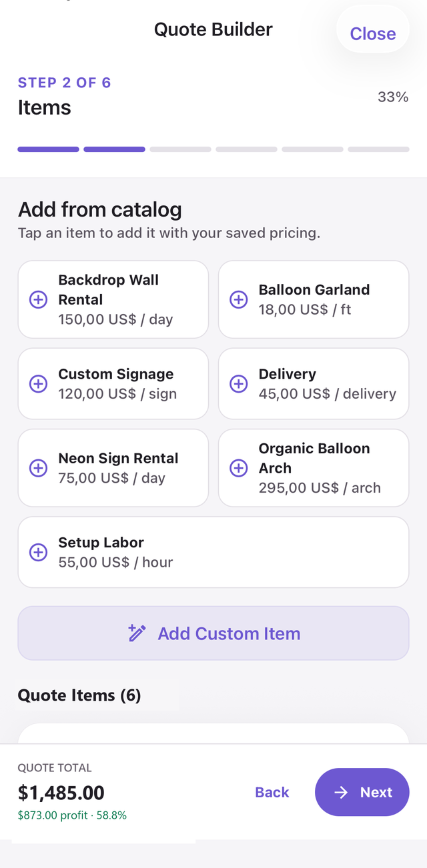Go back to the previous step
This screenshot has height=868, width=427.
(272, 792)
